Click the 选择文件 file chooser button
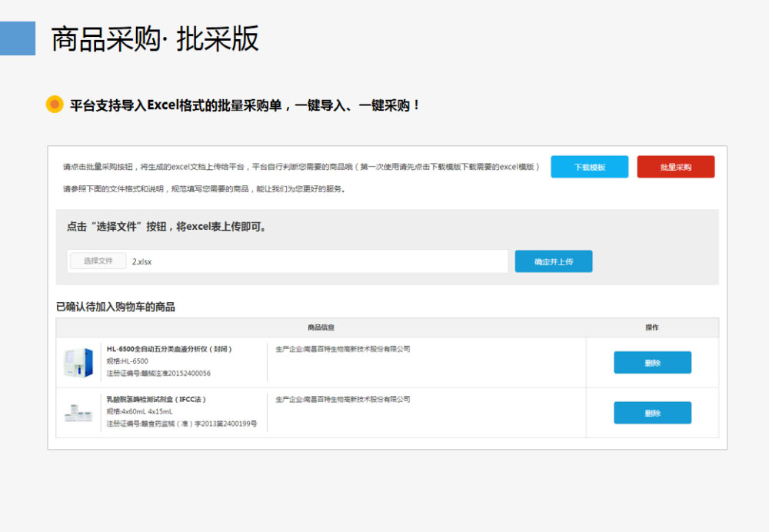Viewport: 769px width, 532px height. coord(98,261)
